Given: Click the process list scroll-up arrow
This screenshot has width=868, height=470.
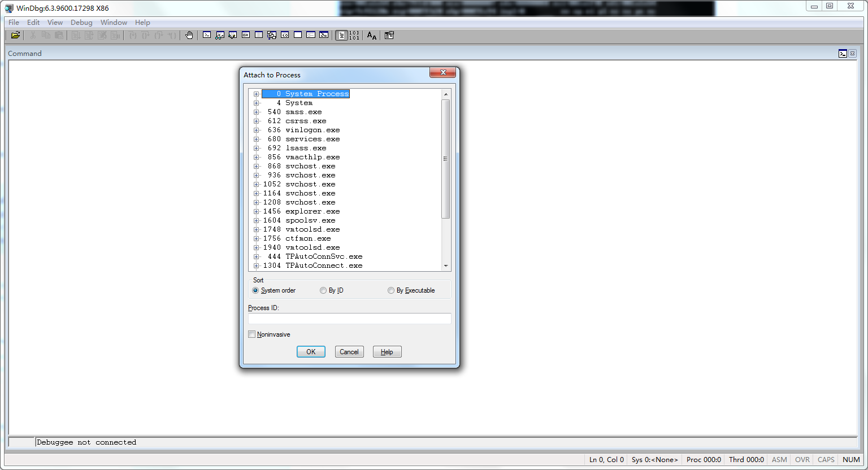Looking at the screenshot, I should tap(445, 94).
